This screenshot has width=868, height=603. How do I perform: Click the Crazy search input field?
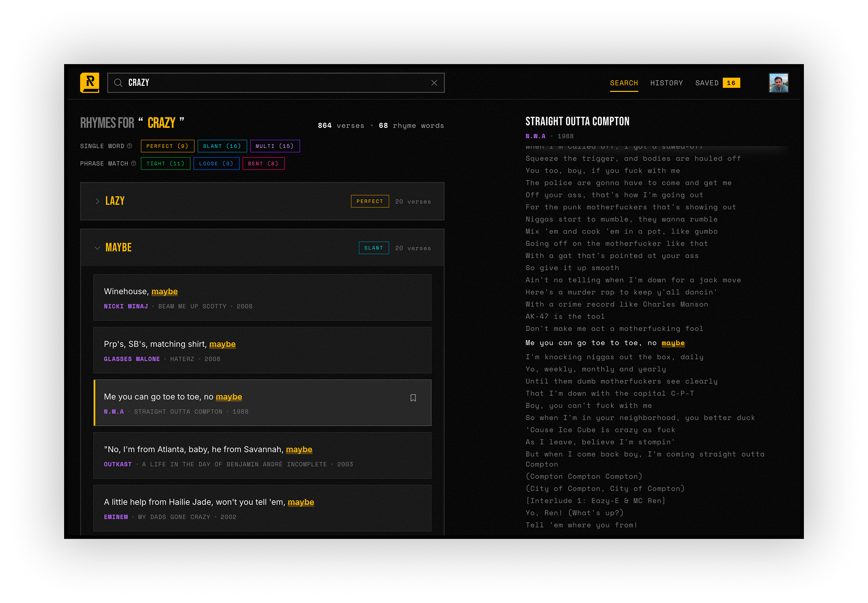point(277,83)
